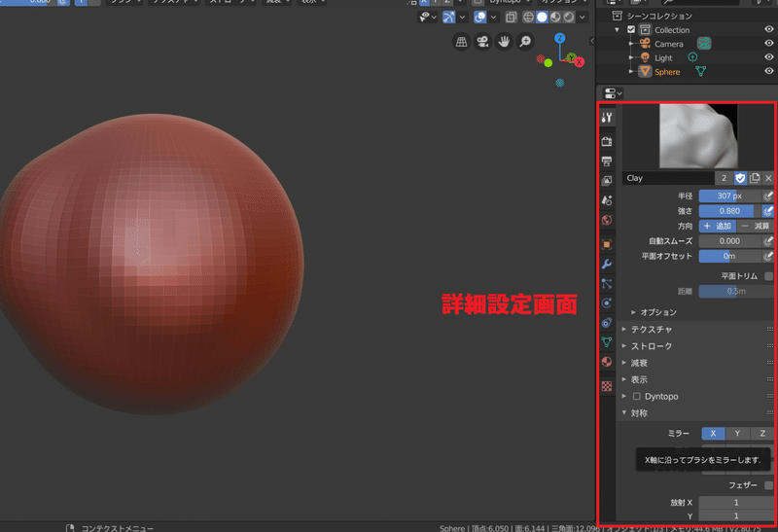Duplicate the Clay brush datablock
This screenshot has height=532, width=778.
coord(755,178)
